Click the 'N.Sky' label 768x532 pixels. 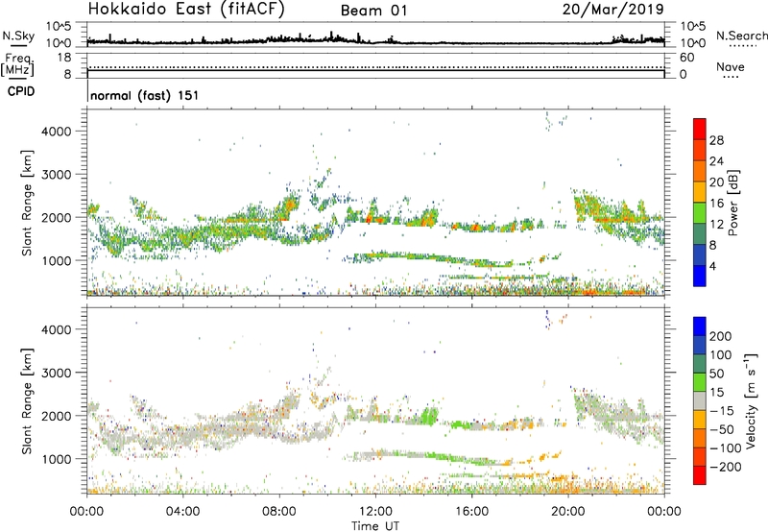[x=18, y=36]
